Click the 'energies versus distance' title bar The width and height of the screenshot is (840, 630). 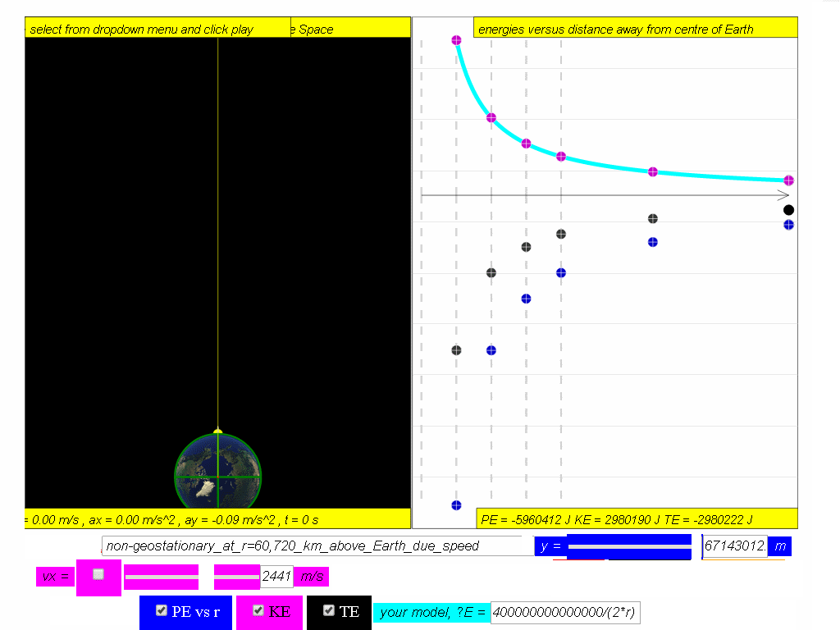[x=636, y=29]
